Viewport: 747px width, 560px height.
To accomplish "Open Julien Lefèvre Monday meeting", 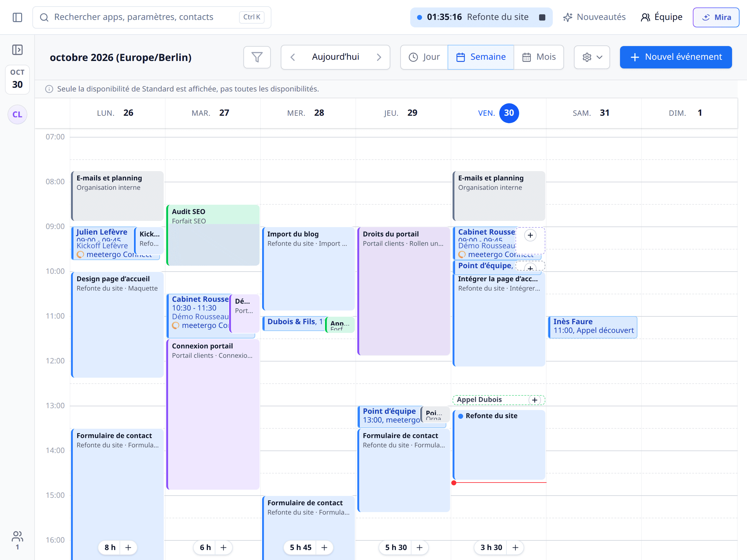I will click(x=103, y=243).
